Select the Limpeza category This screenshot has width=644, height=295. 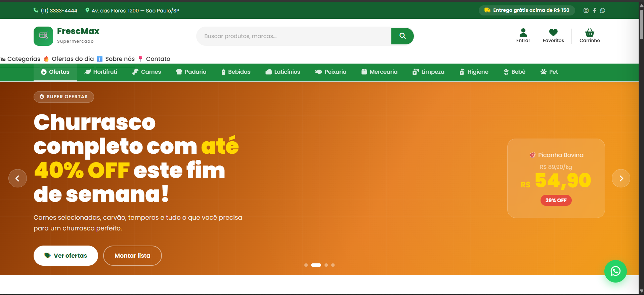tap(428, 72)
